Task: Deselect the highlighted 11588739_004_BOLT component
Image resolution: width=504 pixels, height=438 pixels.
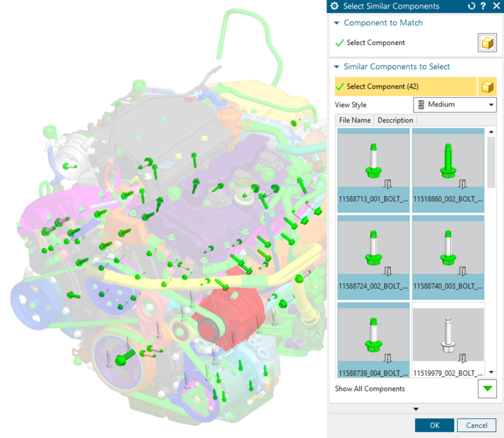Action: click(x=373, y=336)
